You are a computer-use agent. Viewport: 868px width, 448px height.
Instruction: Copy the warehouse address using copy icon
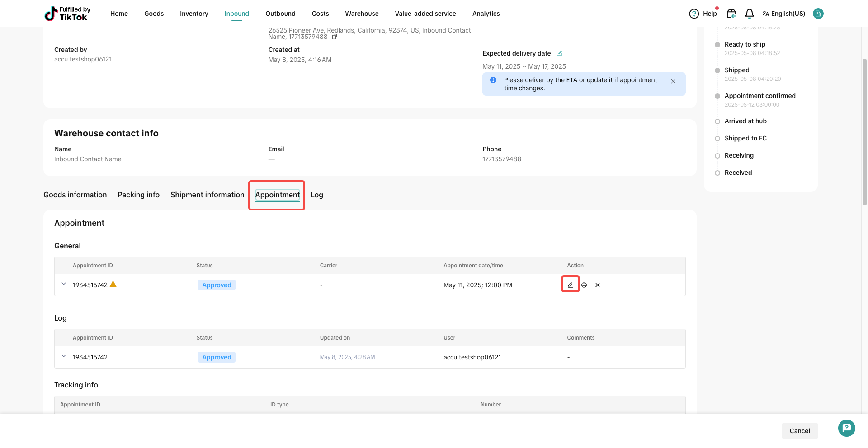[x=335, y=37]
